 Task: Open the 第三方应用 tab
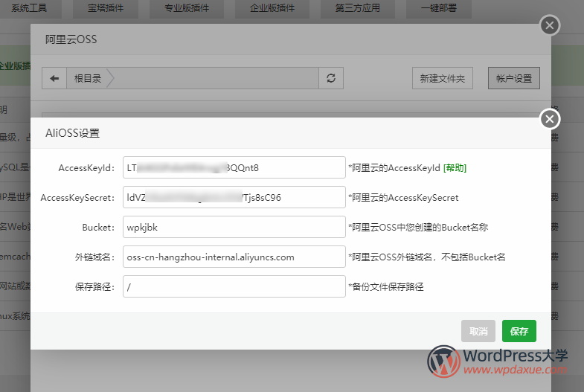(358, 8)
